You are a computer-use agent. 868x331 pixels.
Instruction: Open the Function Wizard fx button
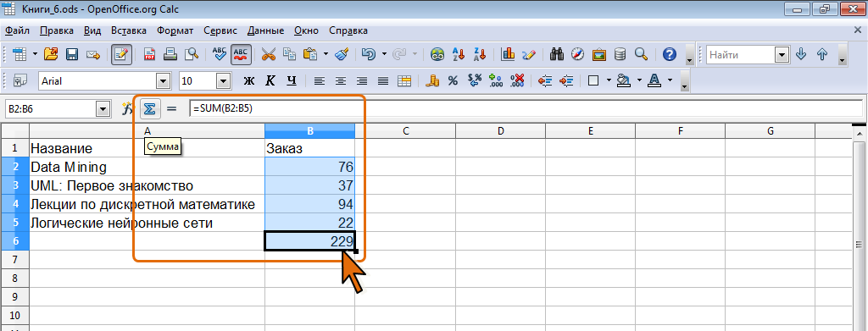tap(127, 109)
